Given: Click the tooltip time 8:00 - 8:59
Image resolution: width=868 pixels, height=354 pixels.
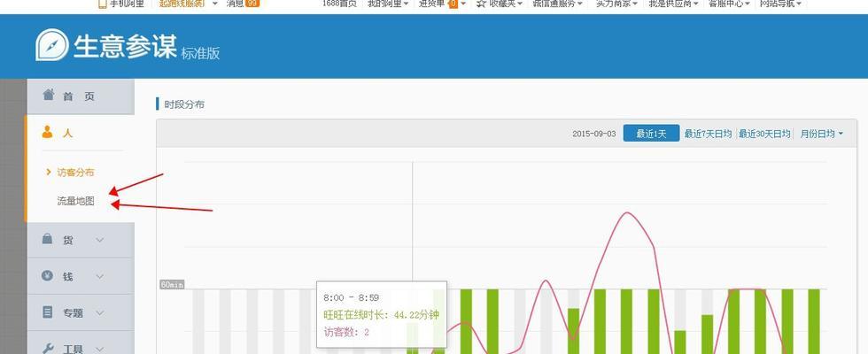Looking at the screenshot, I should coord(351,297).
